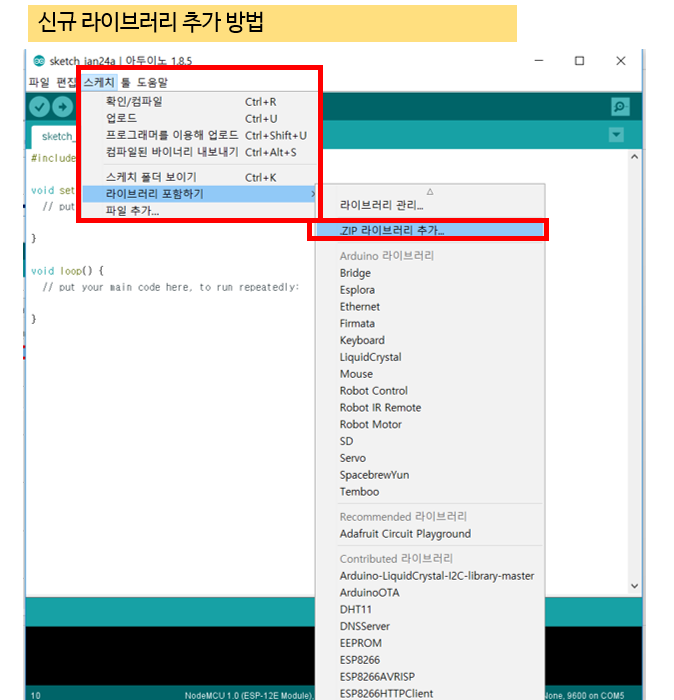This screenshot has width=674, height=700.
Task: Include the Servo library
Action: point(430,458)
